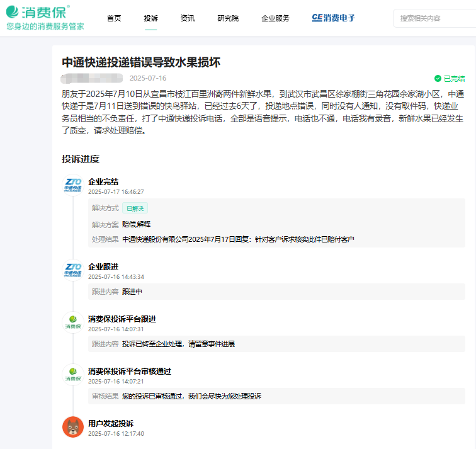This screenshot has width=476, height=449.
Task: Click the 审核结果 label
Action: click(105, 396)
